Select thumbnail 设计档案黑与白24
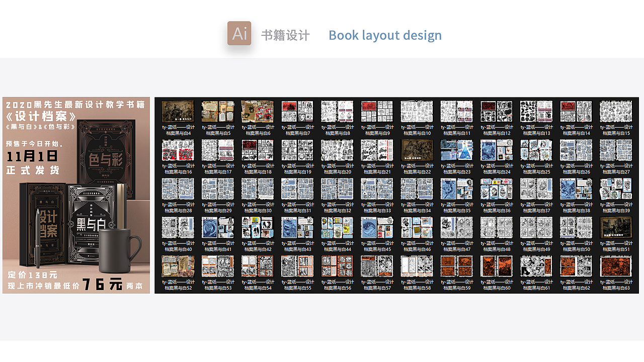 coord(497,150)
